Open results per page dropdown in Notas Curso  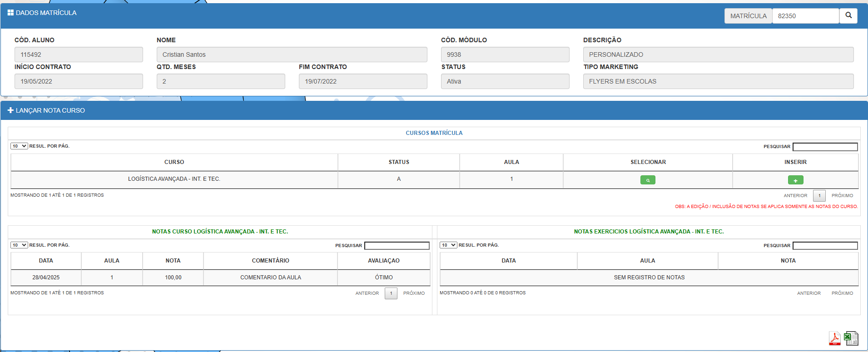(19, 245)
